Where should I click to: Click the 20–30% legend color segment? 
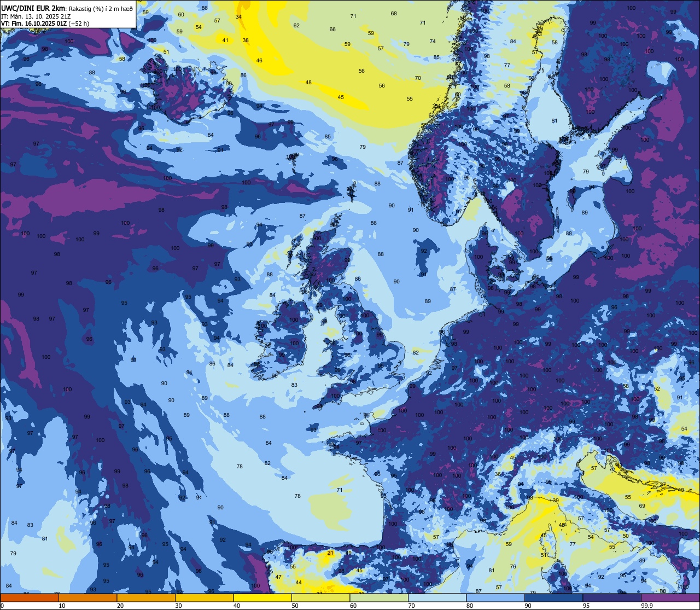click(146, 597)
